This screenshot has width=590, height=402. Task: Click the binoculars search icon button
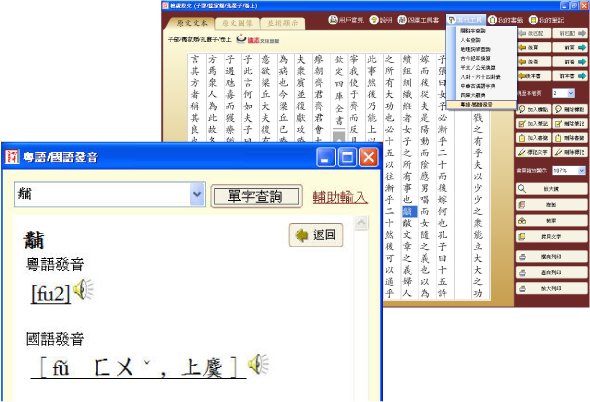click(x=551, y=221)
